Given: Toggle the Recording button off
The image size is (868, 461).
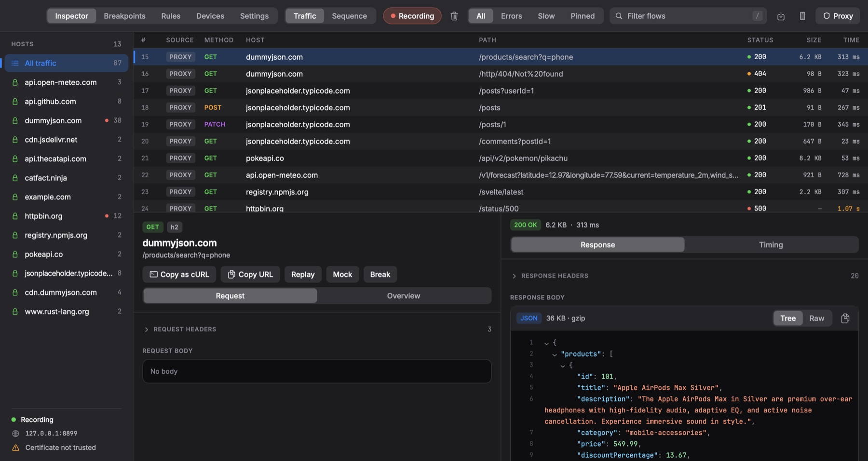Looking at the screenshot, I should [412, 16].
